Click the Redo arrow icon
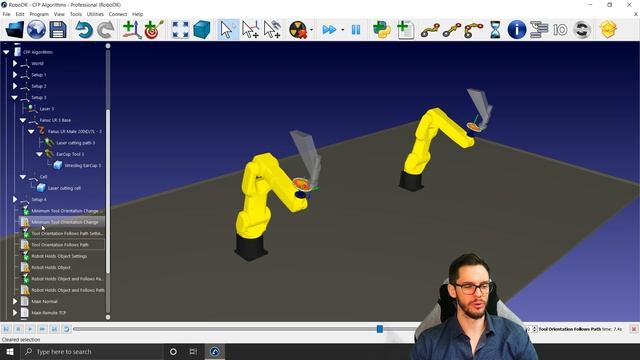640x360 pixels. click(106, 30)
